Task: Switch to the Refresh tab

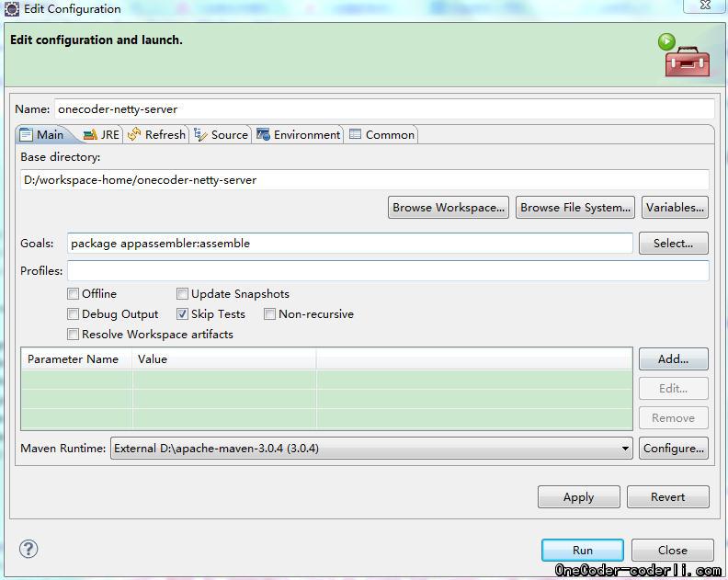Action: coord(157,134)
